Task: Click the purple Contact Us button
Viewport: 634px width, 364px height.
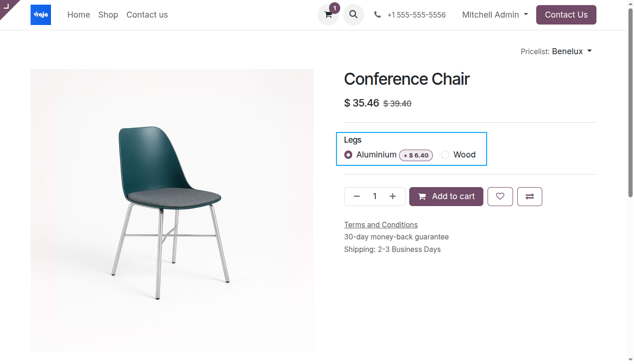Action: click(566, 15)
